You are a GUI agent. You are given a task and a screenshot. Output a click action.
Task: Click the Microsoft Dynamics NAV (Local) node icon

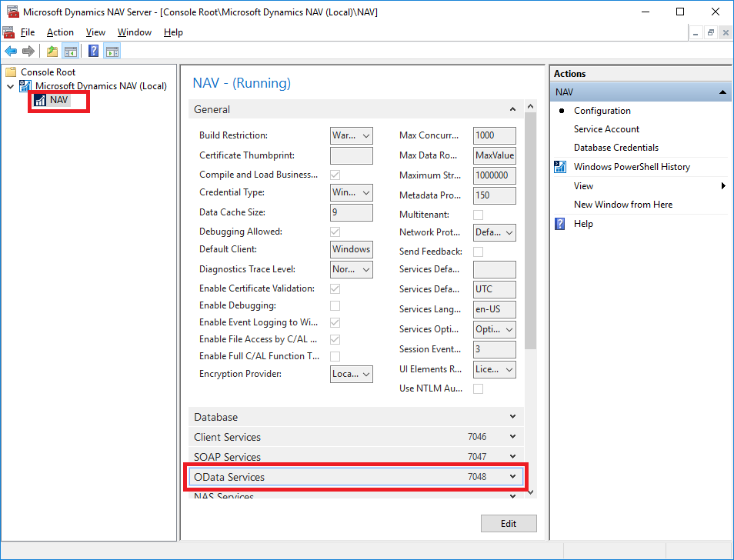pos(25,86)
